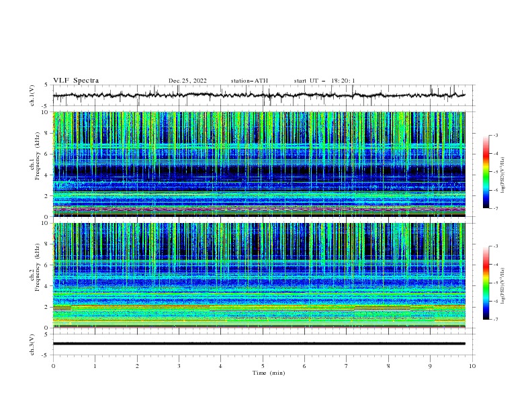Click the upper log(PSD) colorbar label
This screenshot has height=411, width=532.
(x=503, y=175)
